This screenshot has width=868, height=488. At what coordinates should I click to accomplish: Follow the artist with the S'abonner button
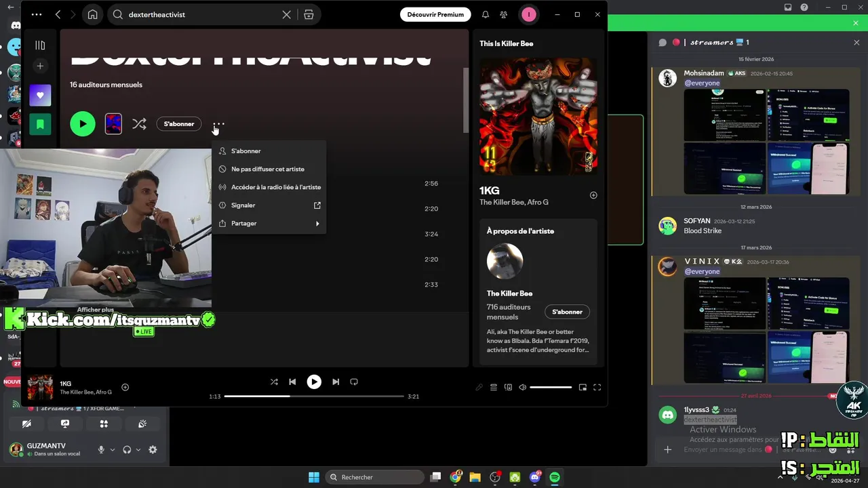tap(179, 124)
